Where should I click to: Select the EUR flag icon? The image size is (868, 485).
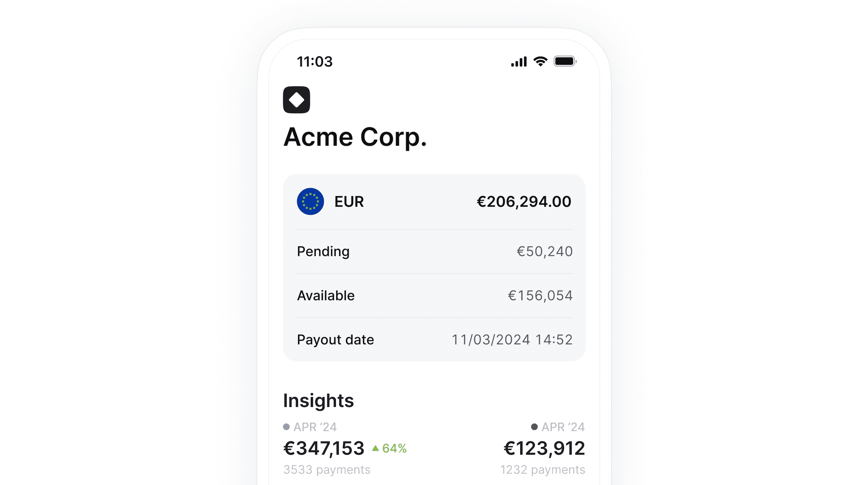pyautogui.click(x=310, y=202)
